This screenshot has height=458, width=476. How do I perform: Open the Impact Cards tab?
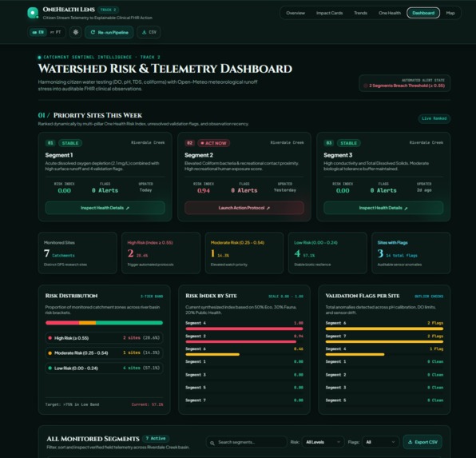pyautogui.click(x=329, y=13)
